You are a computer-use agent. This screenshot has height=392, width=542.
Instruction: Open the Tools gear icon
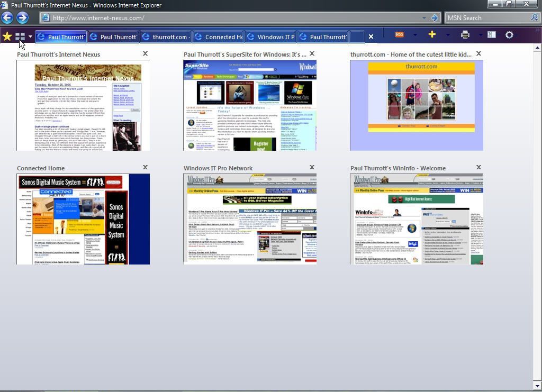[x=509, y=34]
